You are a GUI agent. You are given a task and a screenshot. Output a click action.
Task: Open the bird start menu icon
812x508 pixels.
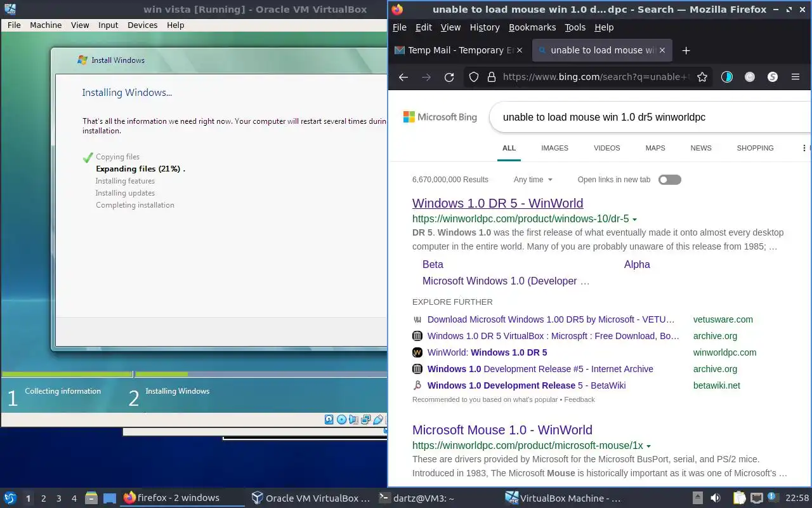click(x=10, y=498)
